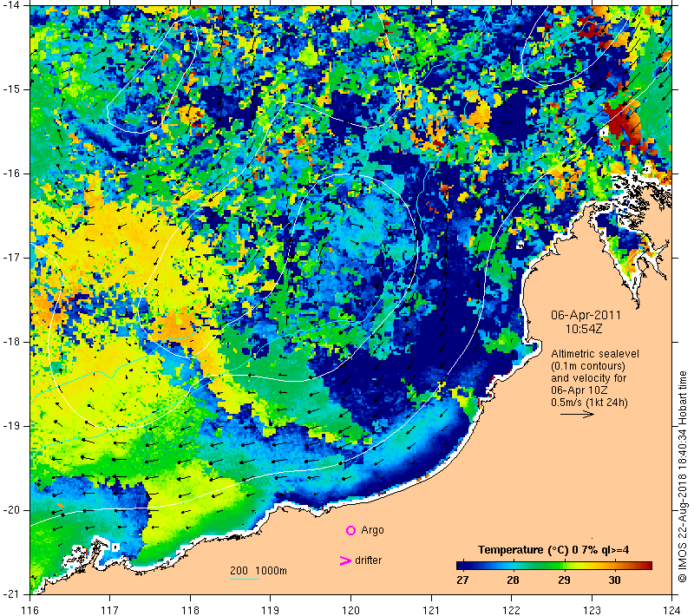Click the '200 1000m' depth label
694x616 pixels.
click(x=259, y=571)
